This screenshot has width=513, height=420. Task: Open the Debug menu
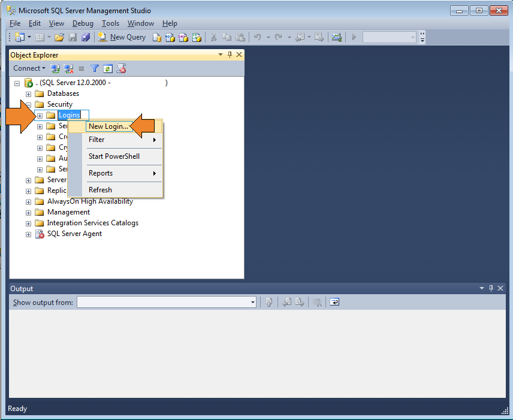pyautogui.click(x=82, y=23)
